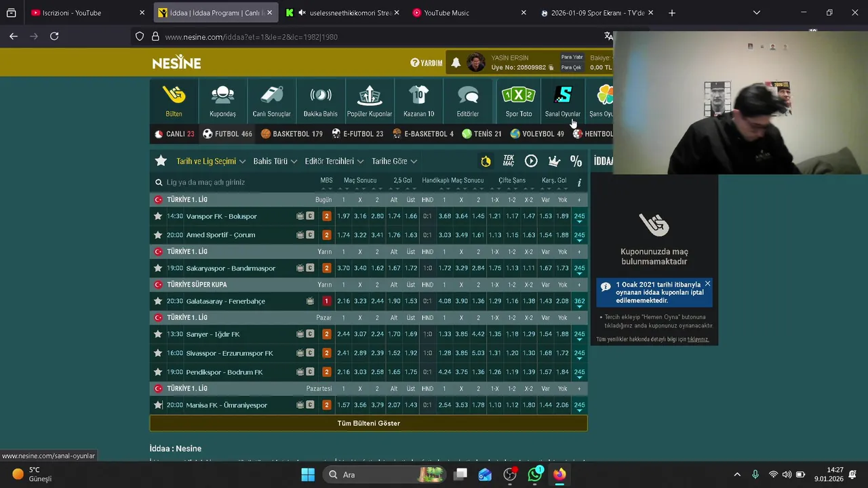Open Sanal Oyunlar icon
Screen dimensions: 868x488
click(x=563, y=95)
